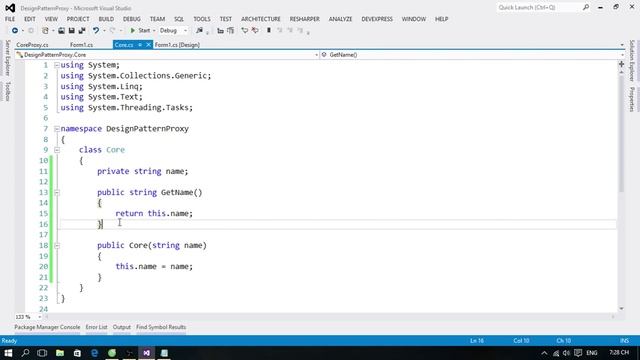Collapse the Core constructor block
The width and height of the screenshot is (640, 360).
point(57,246)
